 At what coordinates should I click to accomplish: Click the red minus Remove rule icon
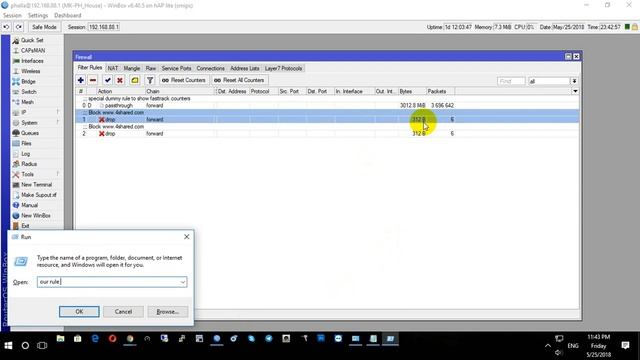coord(93,80)
